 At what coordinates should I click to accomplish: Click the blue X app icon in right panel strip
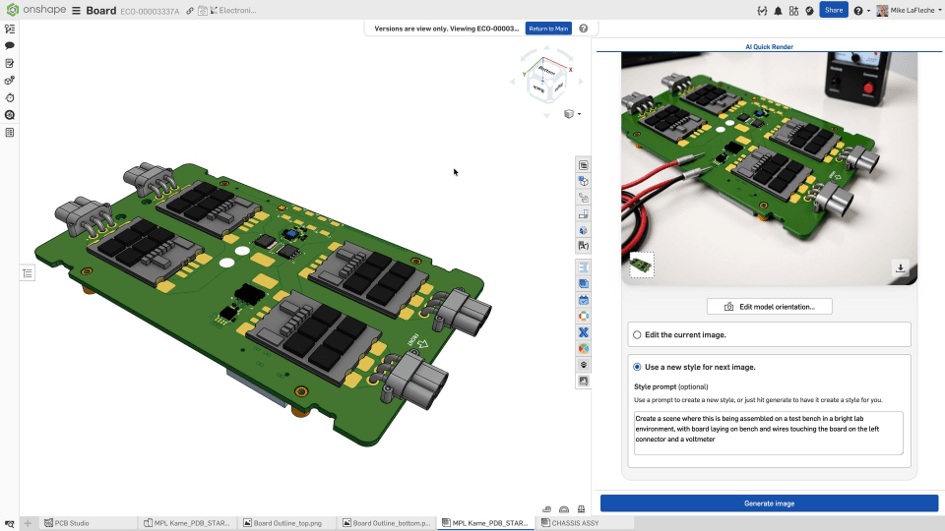click(583, 332)
